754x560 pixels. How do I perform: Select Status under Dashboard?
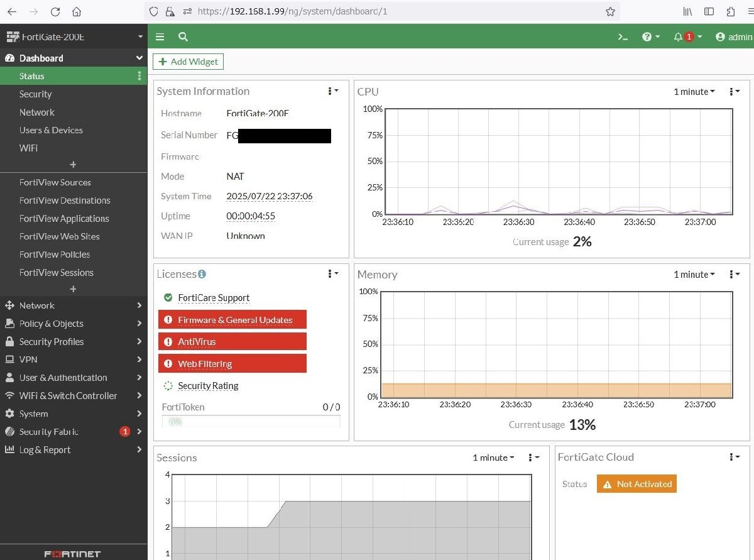tap(74, 76)
